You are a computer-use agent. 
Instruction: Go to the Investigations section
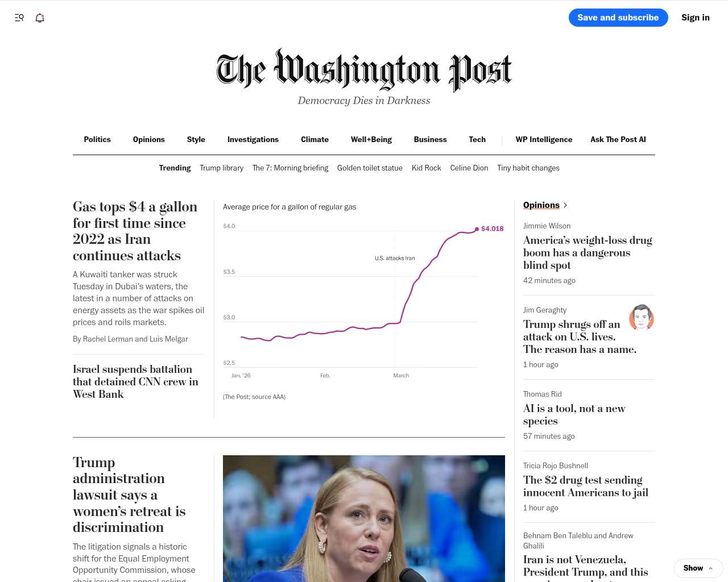pyautogui.click(x=253, y=139)
